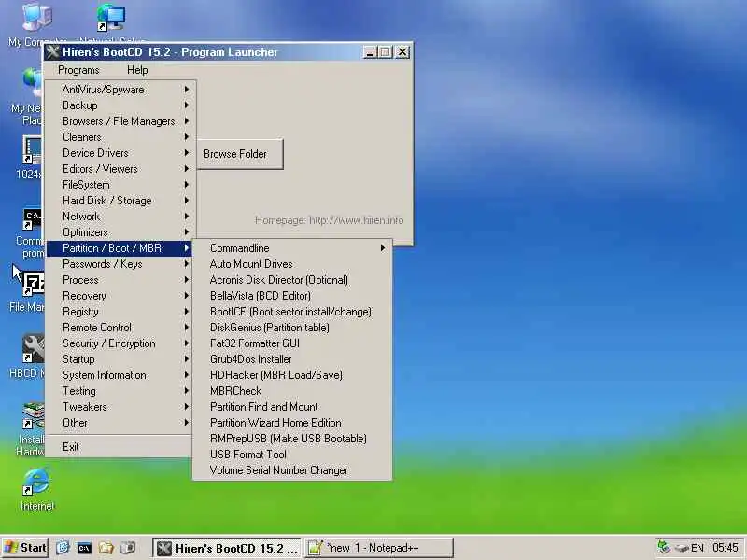The image size is (747, 560).
Task: Launch Grub4Dos Installer
Action: click(x=292, y=359)
